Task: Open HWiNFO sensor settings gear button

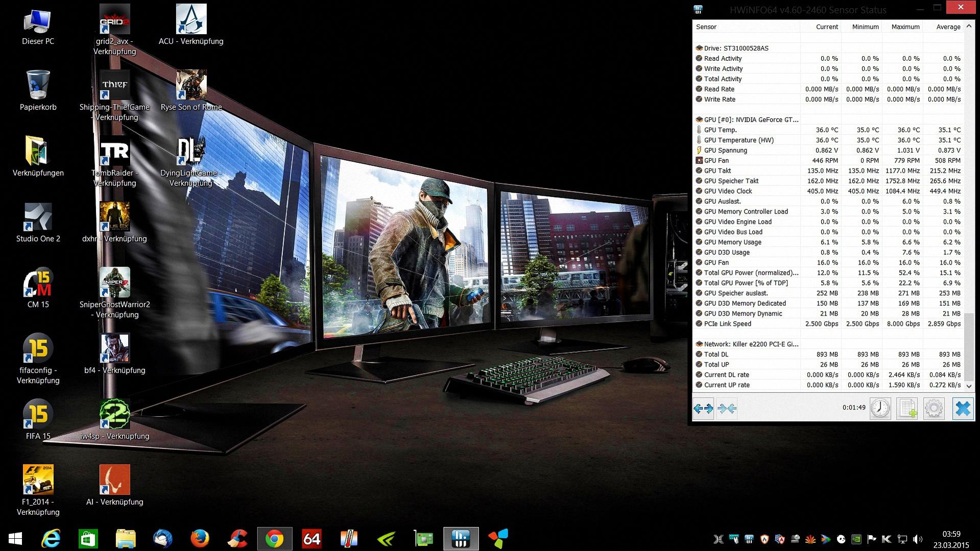Action: pos(934,409)
